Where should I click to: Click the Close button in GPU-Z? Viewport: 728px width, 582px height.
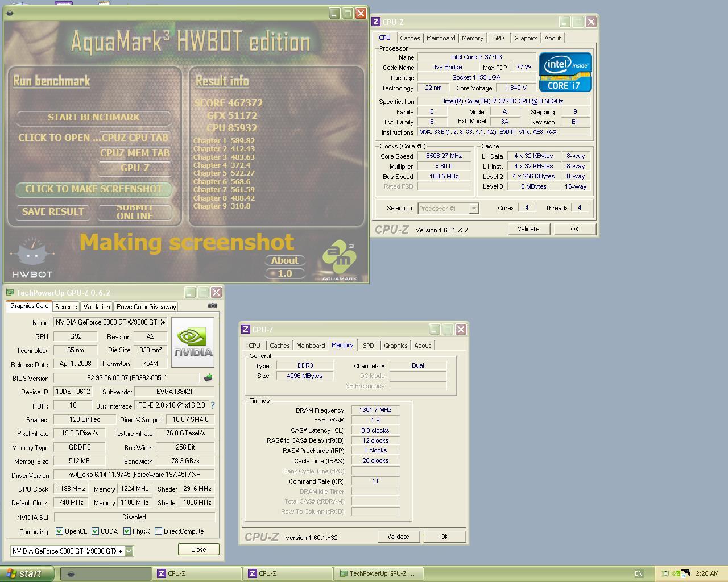(x=198, y=550)
